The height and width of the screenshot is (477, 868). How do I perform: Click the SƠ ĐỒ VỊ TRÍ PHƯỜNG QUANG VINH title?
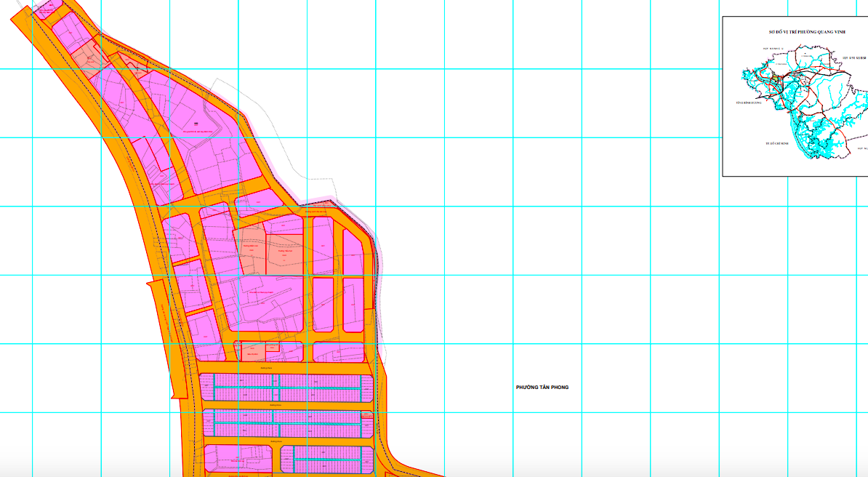[x=807, y=32]
